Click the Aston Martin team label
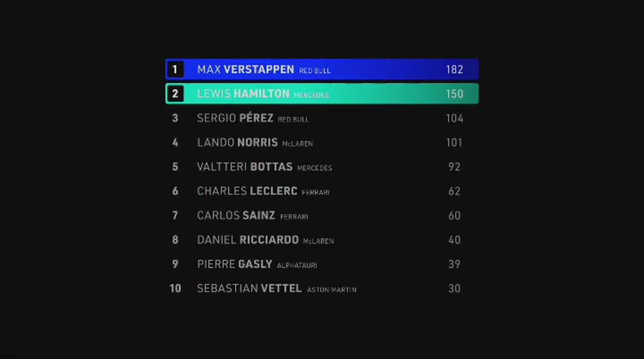Viewport: 644px width, 359px height. 332,290
